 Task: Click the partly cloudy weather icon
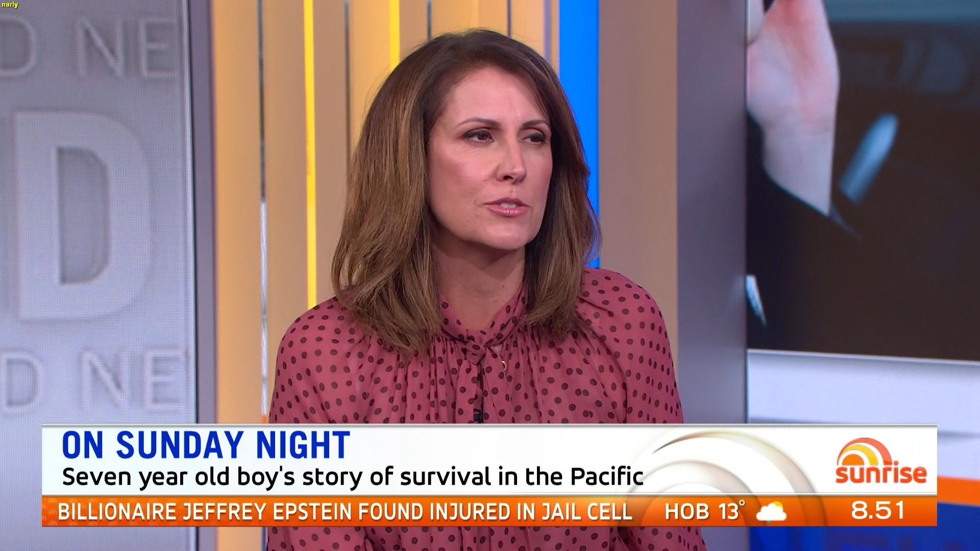[x=771, y=512]
